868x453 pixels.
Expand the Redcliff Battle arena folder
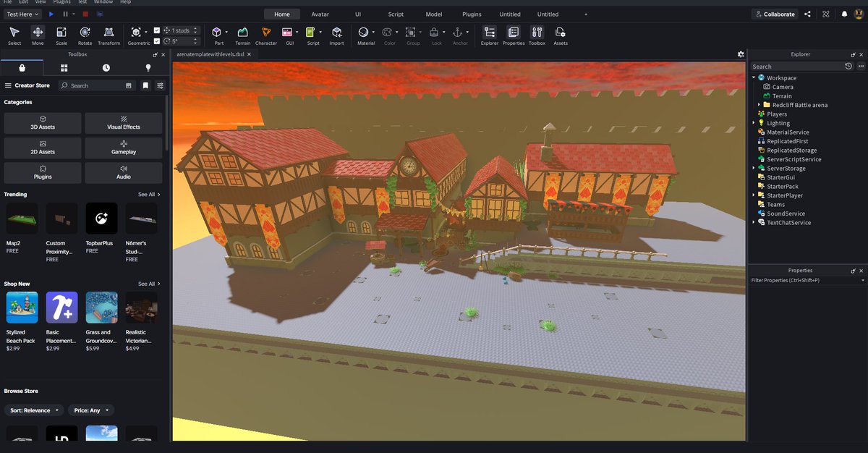click(x=758, y=105)
